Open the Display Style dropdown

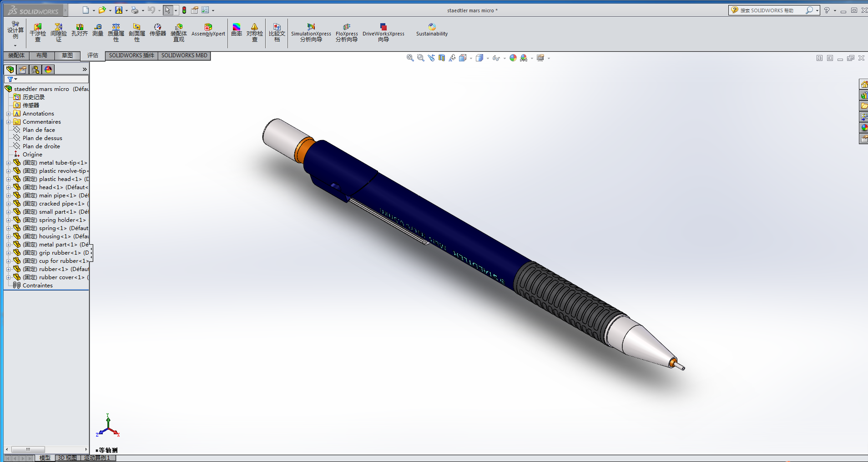[488, 58]
